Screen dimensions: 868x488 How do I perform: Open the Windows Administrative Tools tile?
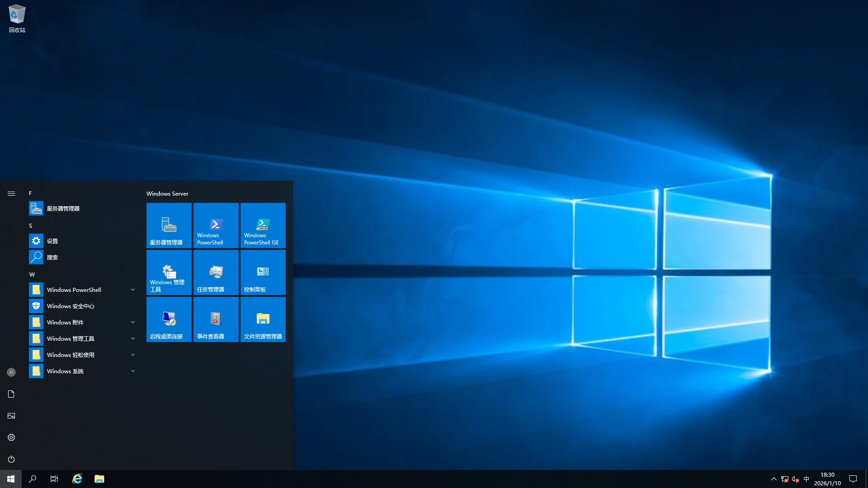[x=169, y=272]
